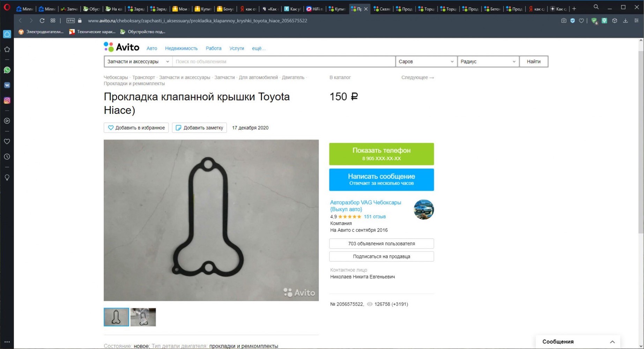This screenshot has width=644, height=349.
Task: Click the seller avatar picture
Action: (x=424, y=209)
